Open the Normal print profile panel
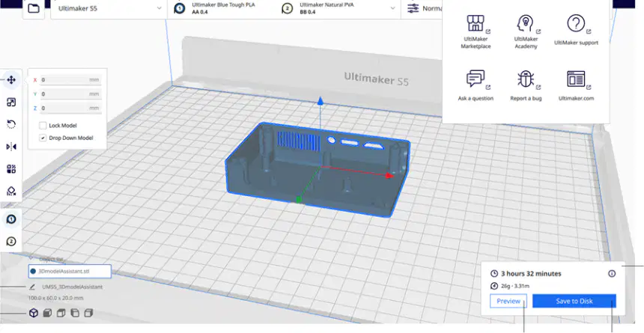This screenshot has height=333, width=644. (x=424, y=8)
